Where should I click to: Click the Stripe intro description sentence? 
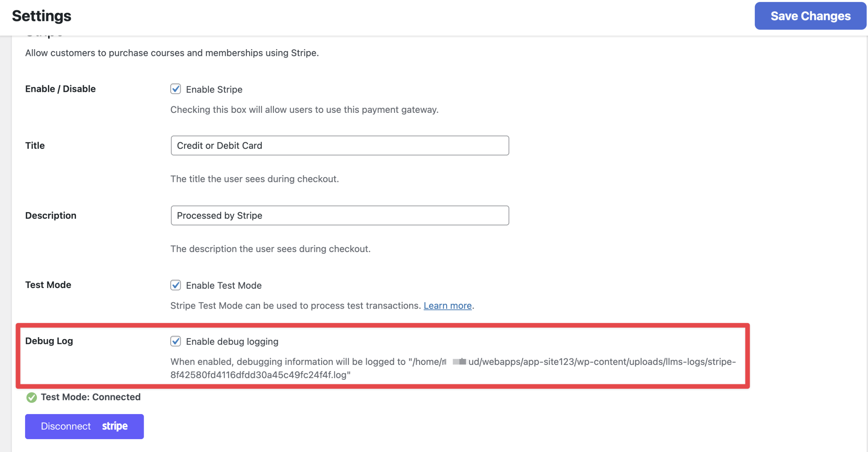click(x=172, y=53)
